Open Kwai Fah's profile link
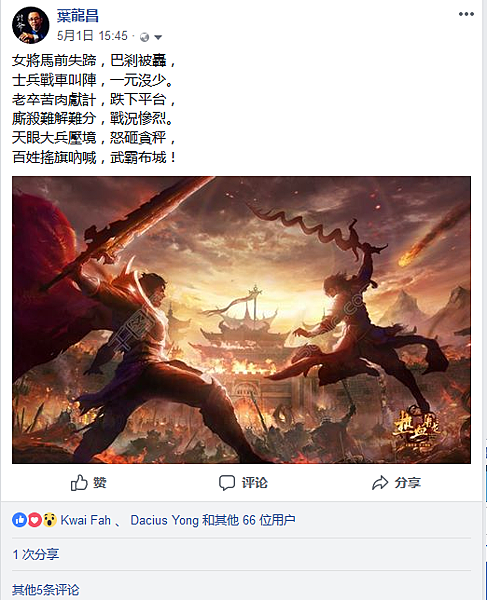 (86, 520)
